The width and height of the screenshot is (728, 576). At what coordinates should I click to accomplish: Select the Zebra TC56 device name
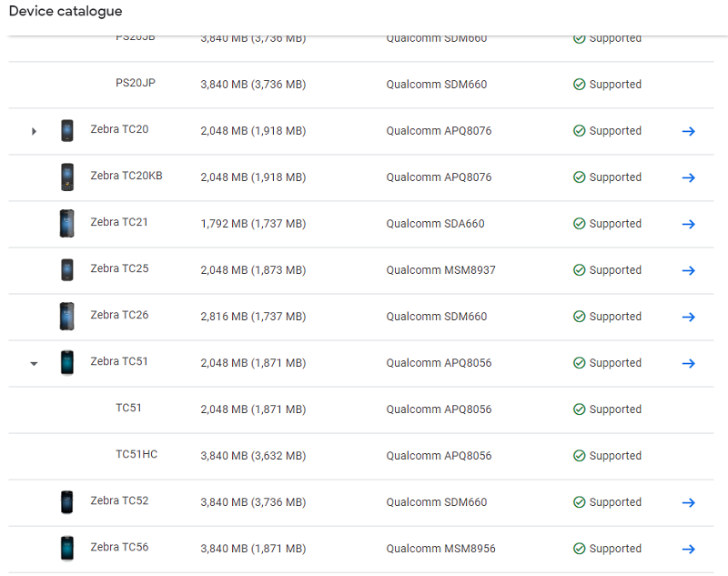[x=119, y=547]
